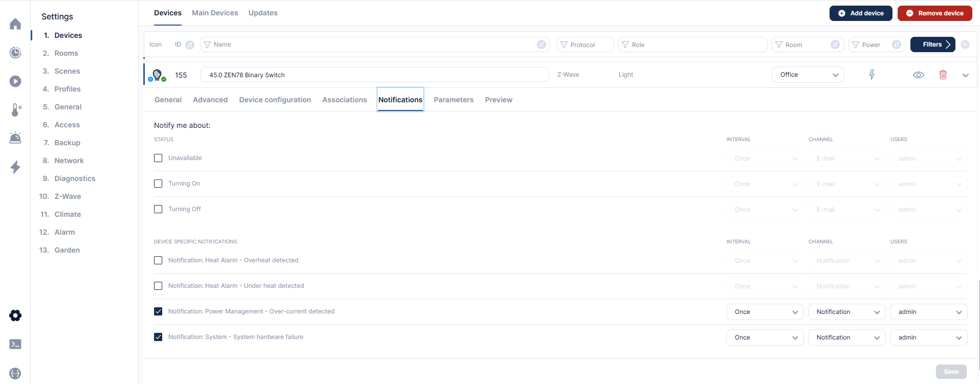This screenshot has width=980, height=384.
Task: Edit the device name ZEN78 Binary Switch
Action: click(x=375, y=75)
